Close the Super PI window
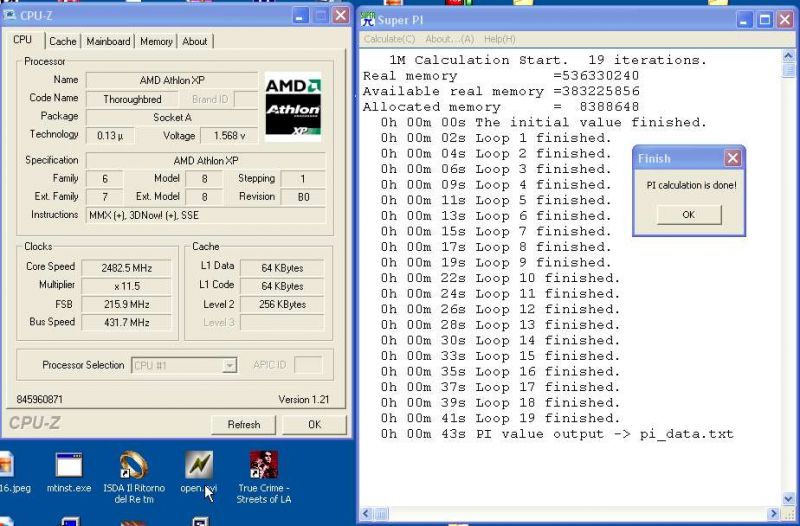Viewport: 800px width, 526px height. (785, 20)
